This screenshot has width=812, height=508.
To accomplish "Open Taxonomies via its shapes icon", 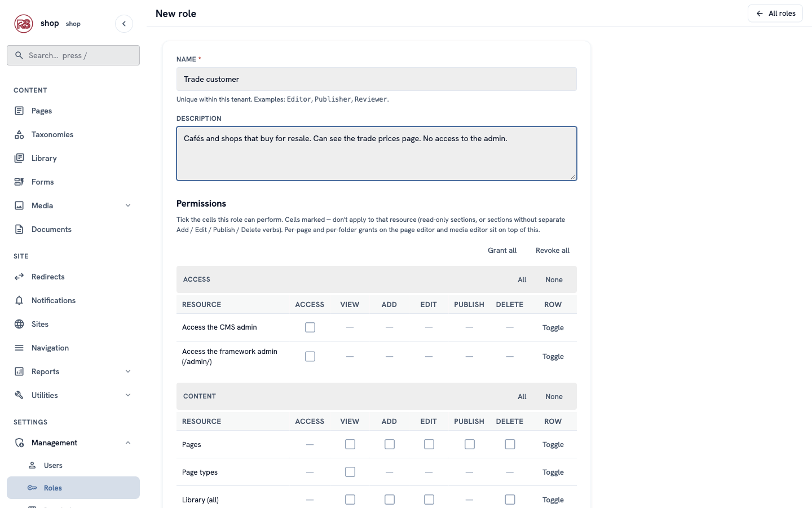I will (19, 134).
